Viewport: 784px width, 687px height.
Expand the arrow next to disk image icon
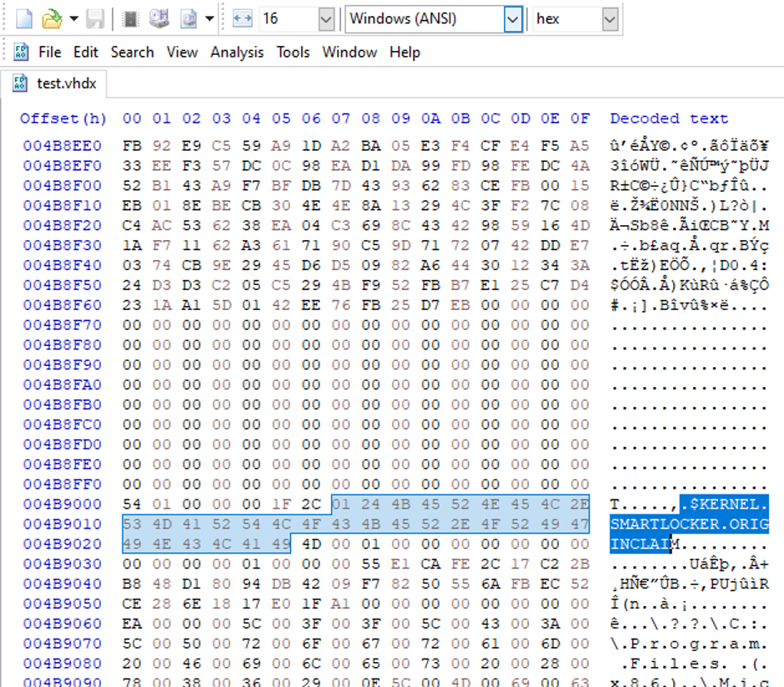click(209, 19)
